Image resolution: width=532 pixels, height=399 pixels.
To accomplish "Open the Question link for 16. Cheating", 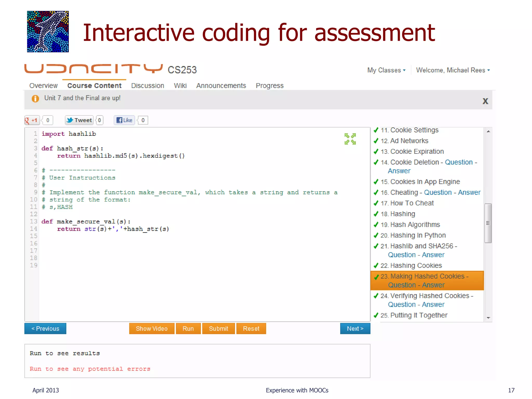I will (438, 192).
